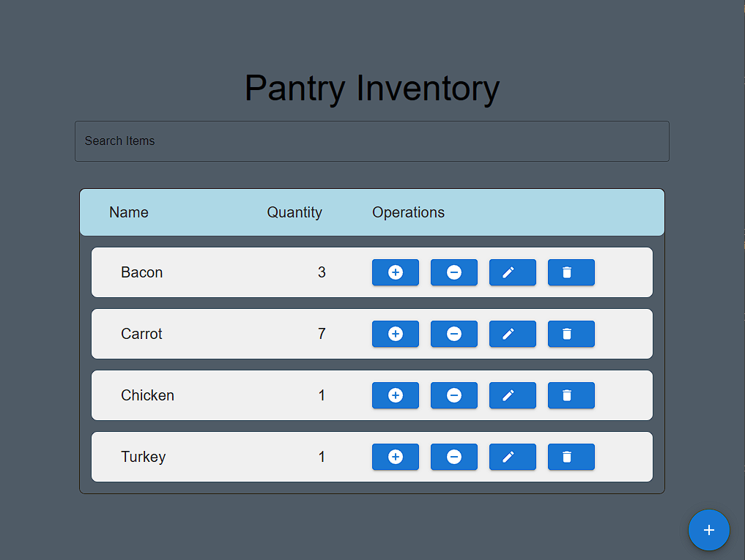Viewport: 745px width, 560px height.
Task: Subtract one from Turkey quantity
Action: point(454,457)
